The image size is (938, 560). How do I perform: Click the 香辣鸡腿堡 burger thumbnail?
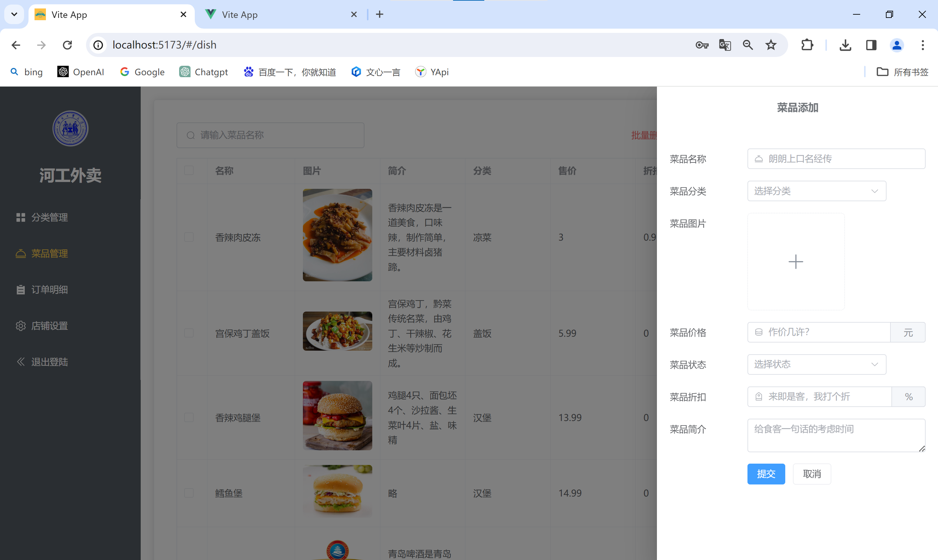pyautogui.click(x=337, y=415)
